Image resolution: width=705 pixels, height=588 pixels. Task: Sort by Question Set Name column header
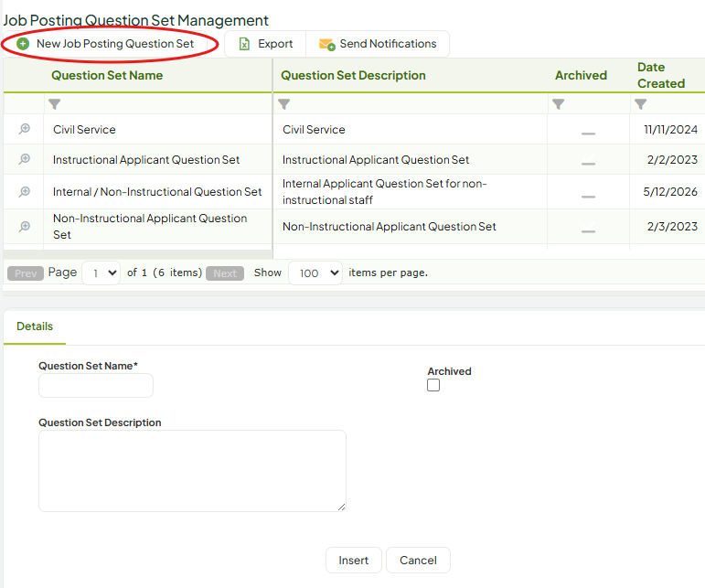tap(107, 75)
